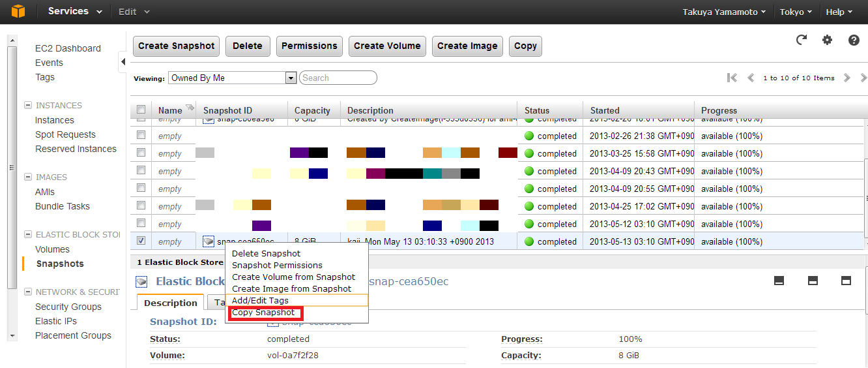Switch to the Description tab
868x368 pixels.
[x=171, y=303]
